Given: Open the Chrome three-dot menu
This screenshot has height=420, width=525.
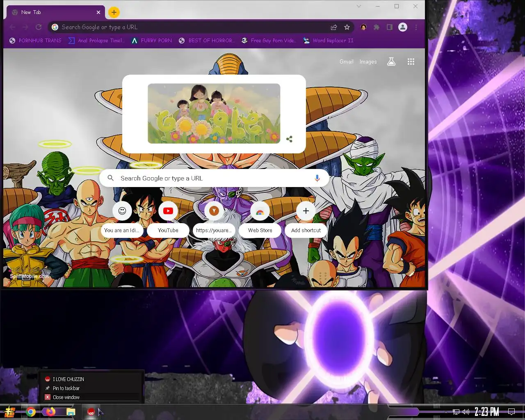Looking at the screenshot, I should click(x=416, y=27).
